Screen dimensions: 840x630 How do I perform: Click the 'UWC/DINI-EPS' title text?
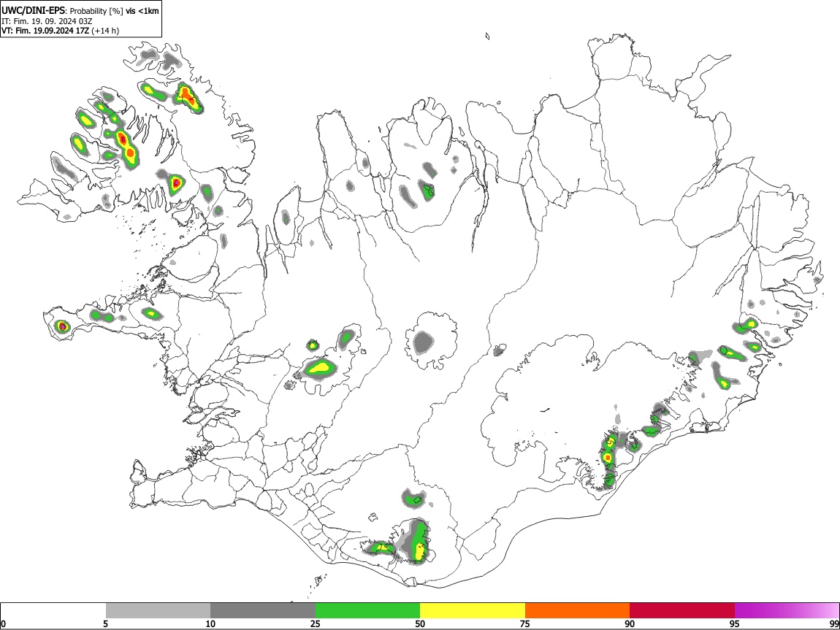click(x=34, y=11)
